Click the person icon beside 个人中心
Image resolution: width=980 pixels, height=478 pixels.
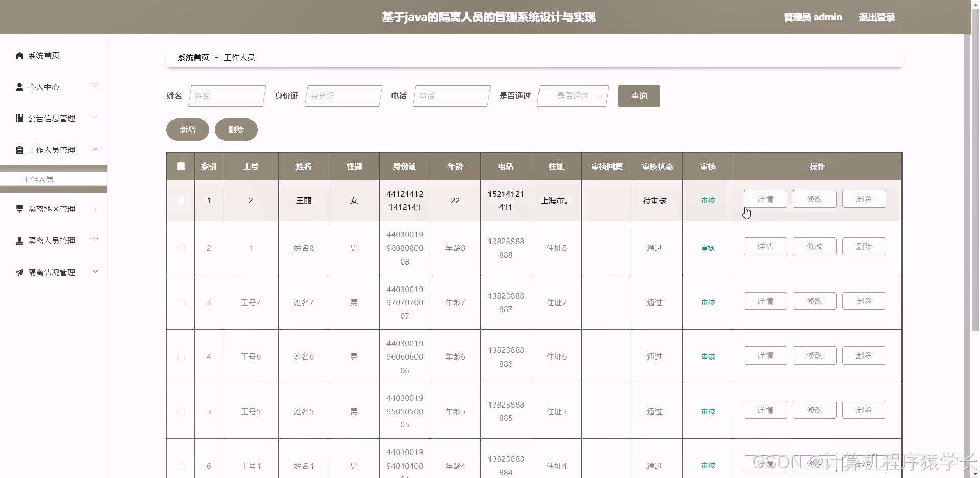(x=19, y=87)
